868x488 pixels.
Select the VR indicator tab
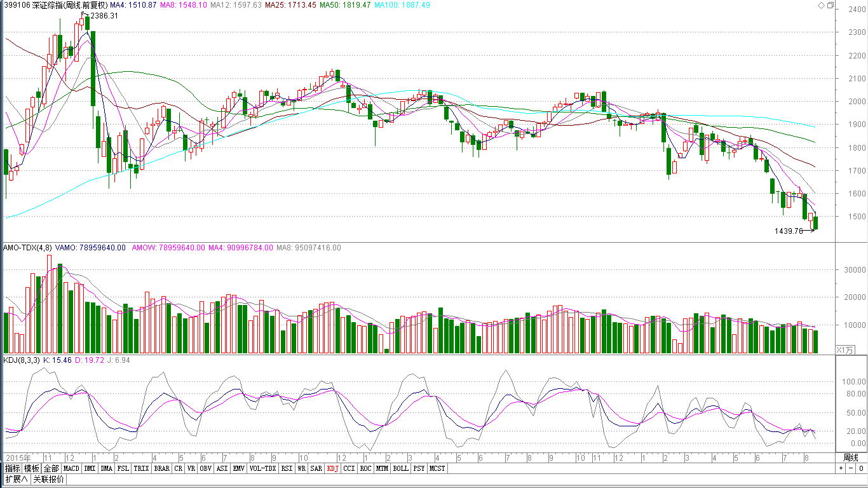pos(191,468)
